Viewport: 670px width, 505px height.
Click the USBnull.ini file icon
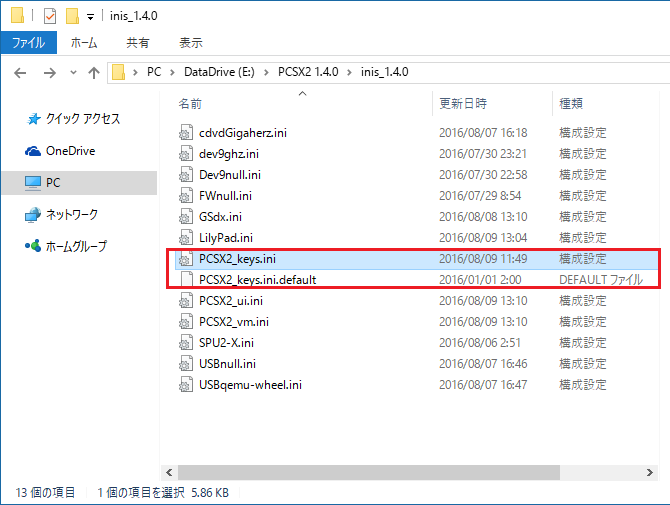tap(185, 364)
